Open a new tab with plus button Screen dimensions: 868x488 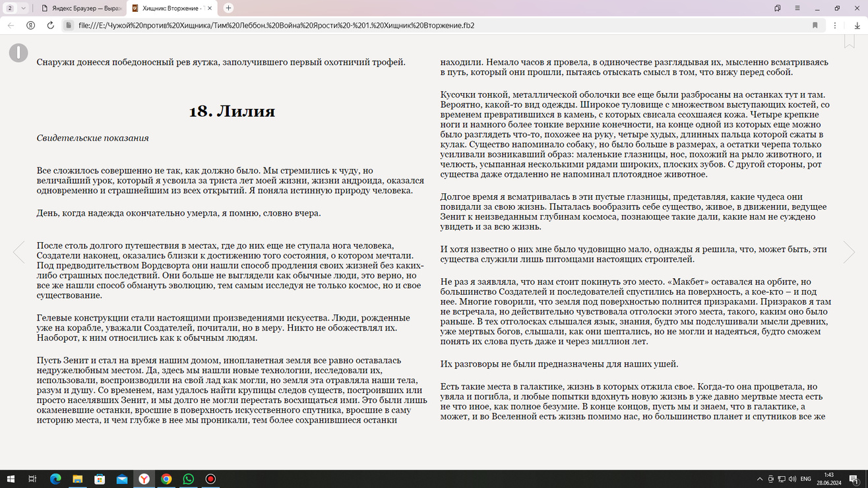228,8
